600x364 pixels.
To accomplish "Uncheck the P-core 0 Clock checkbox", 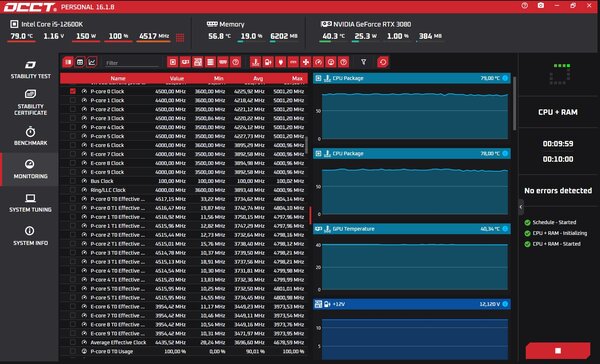I will pos(73,91).
